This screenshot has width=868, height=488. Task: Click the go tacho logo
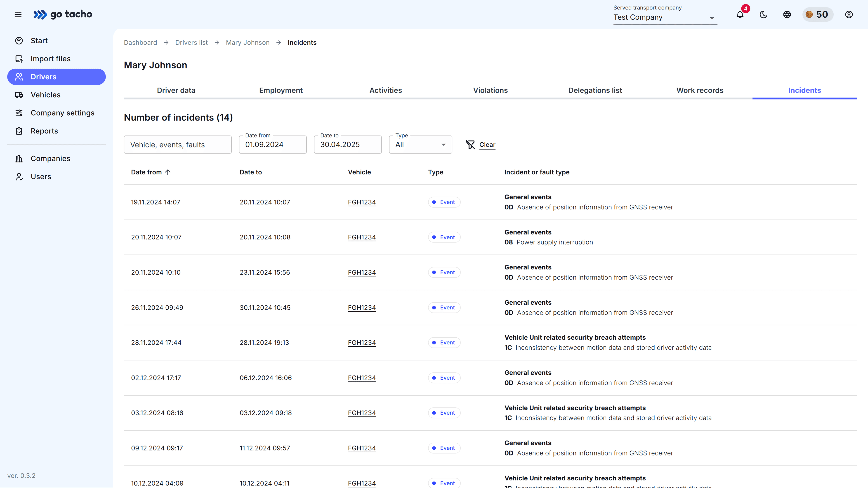pos(63,14)
